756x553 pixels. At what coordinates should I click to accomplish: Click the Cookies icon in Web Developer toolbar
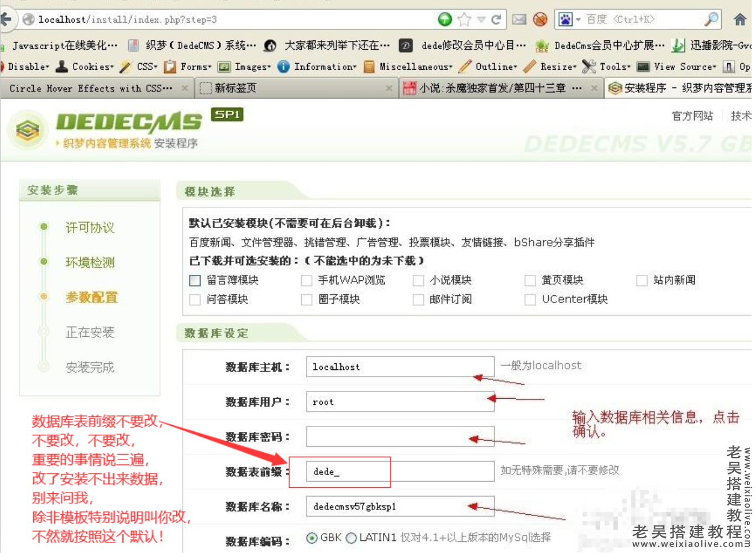(x=61, y=66)
